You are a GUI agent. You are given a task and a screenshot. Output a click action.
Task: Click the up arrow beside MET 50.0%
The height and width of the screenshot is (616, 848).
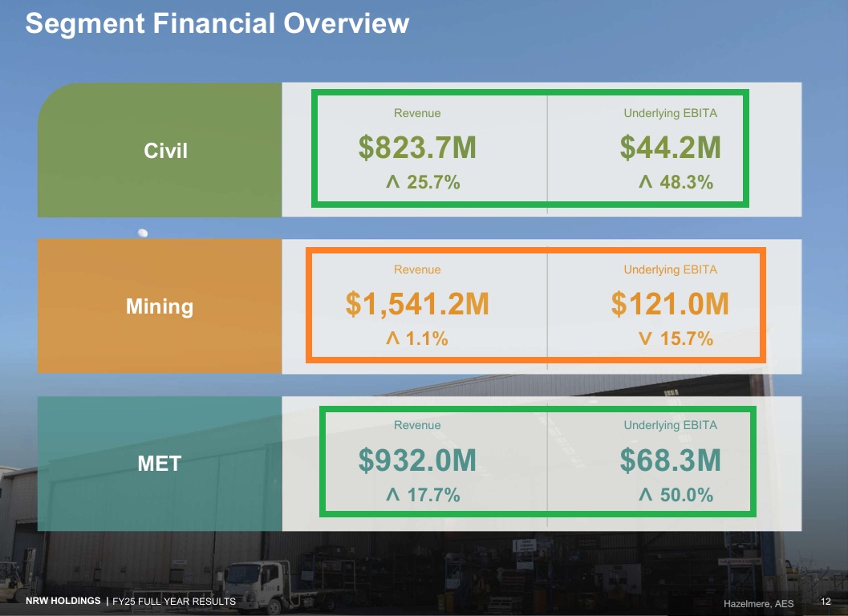tap(645, 495)
